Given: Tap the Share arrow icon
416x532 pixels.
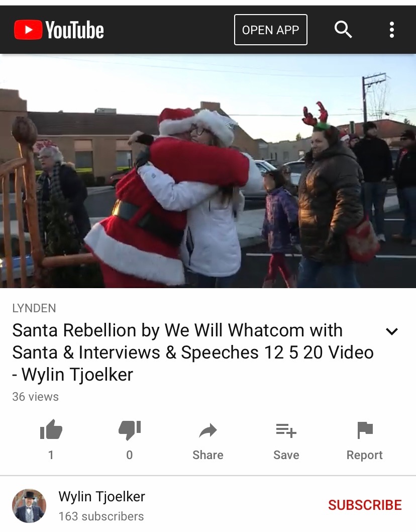Looking at the screenshot, I should (208, 430).
